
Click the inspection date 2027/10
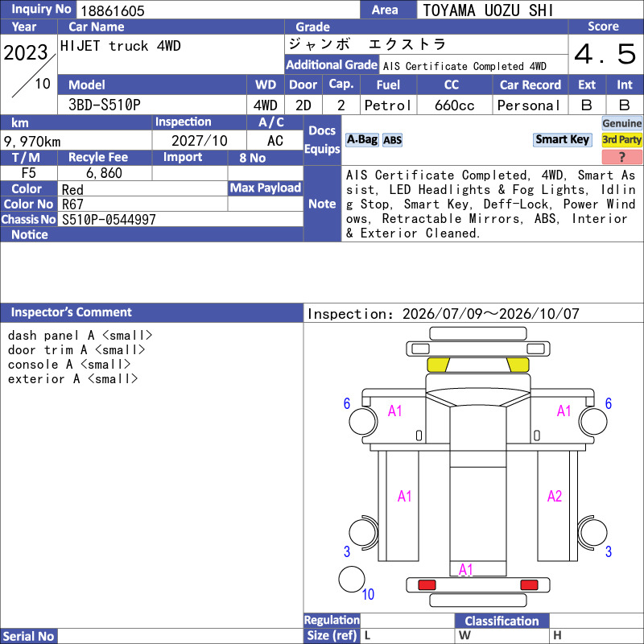[199, 140]
